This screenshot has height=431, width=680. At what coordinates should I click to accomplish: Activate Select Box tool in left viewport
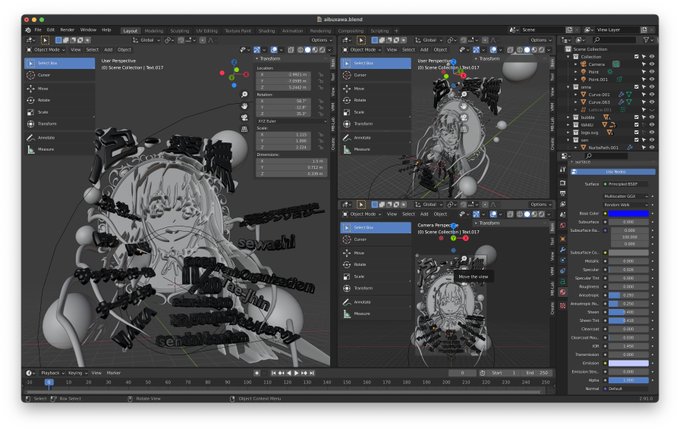[59, 63]
